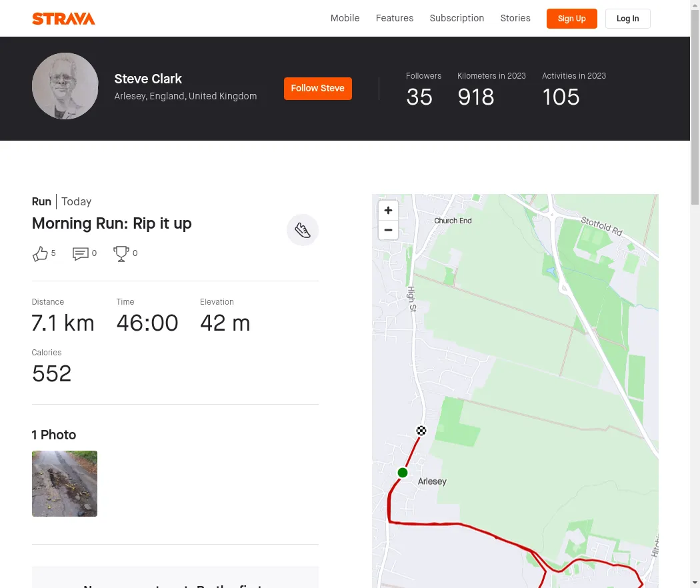Zoom out on the map
Viewport: 700px width, 588px height.
tap(388, 231)
